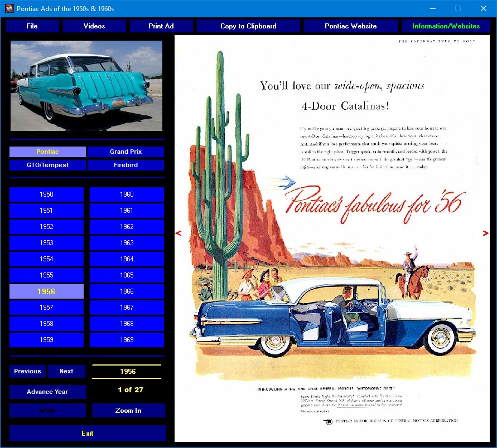This screenshot has width=497, height=448.
Task: Select the Grand Prix model category
Action: [x=126, y=152]
